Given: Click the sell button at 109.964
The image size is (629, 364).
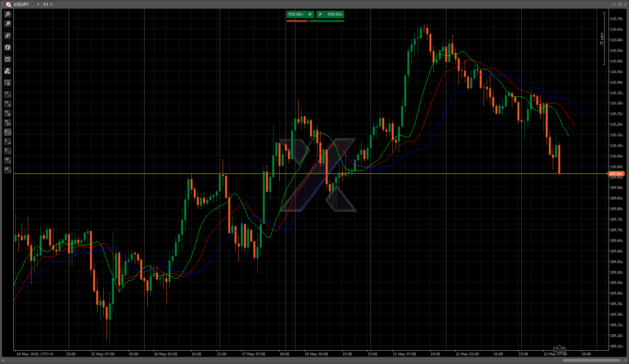Looking at the screenshot, I should click(300, 15).
